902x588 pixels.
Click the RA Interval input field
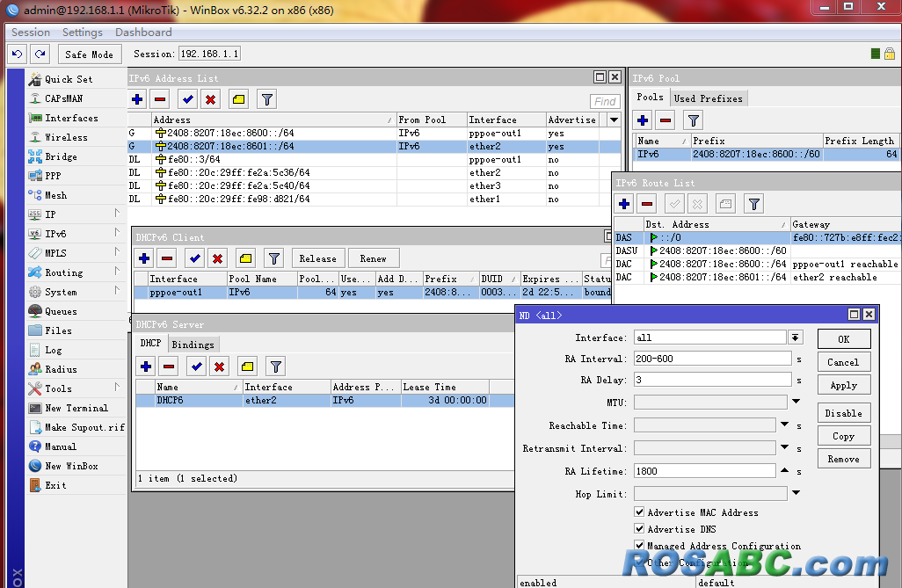coord(713,359)
